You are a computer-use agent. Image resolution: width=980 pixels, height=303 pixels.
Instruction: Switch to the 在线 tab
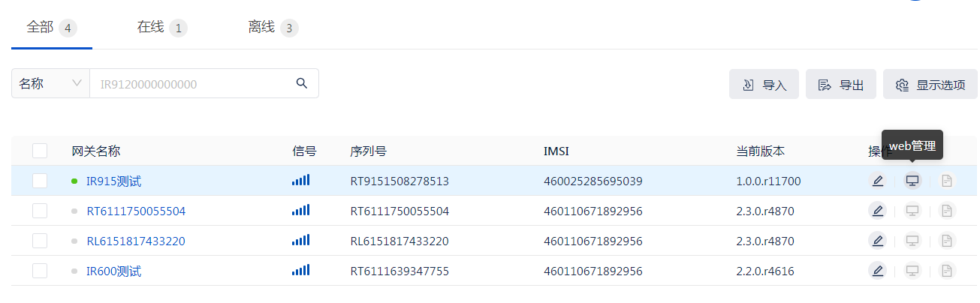(161, 28)
